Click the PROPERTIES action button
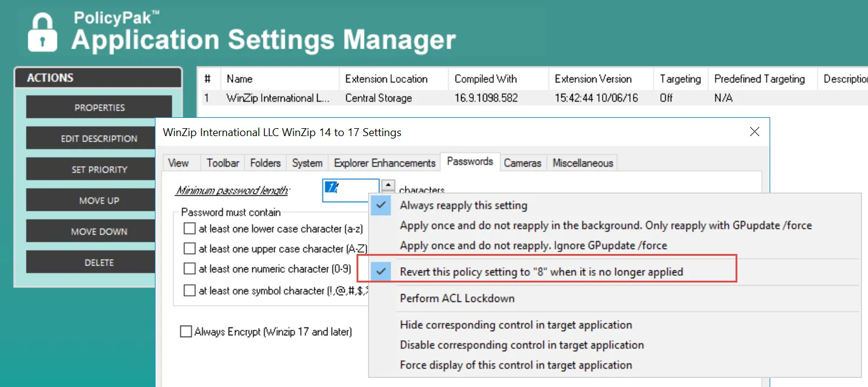The width and height of the screenshot is (868, 387). click(99, 108)
